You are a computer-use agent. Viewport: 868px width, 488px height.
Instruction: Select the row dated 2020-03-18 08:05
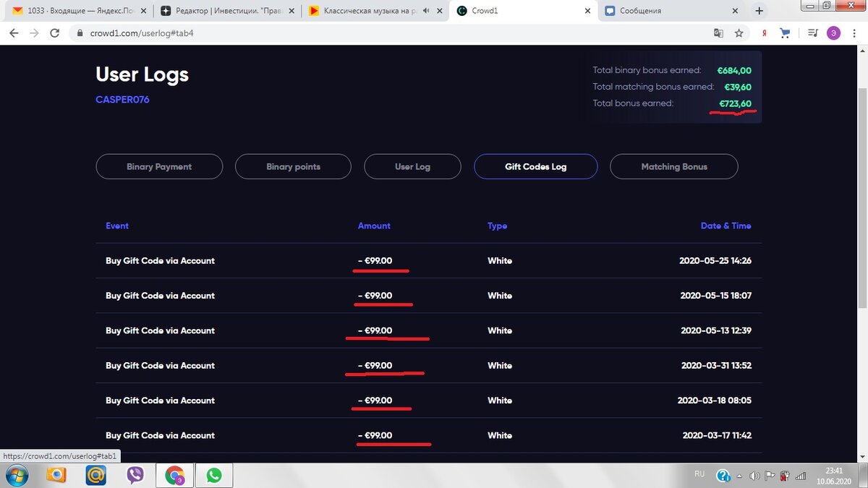(x=428, y=401)
